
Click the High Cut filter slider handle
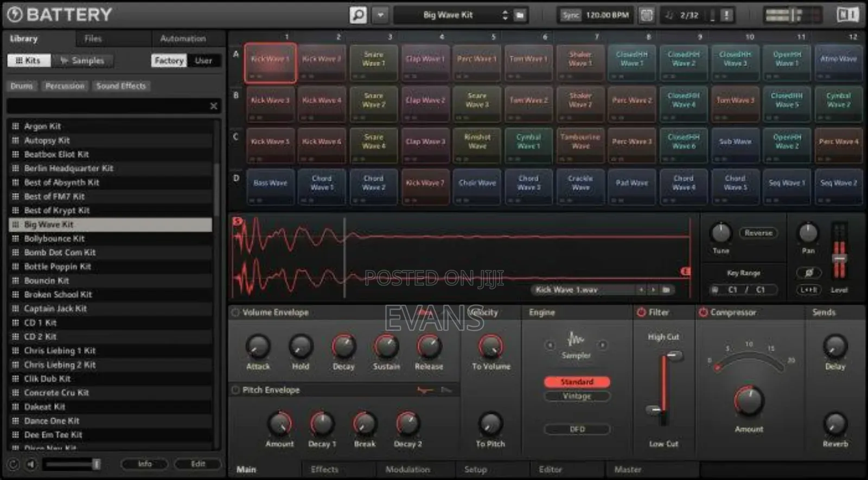tap(674, 356)
